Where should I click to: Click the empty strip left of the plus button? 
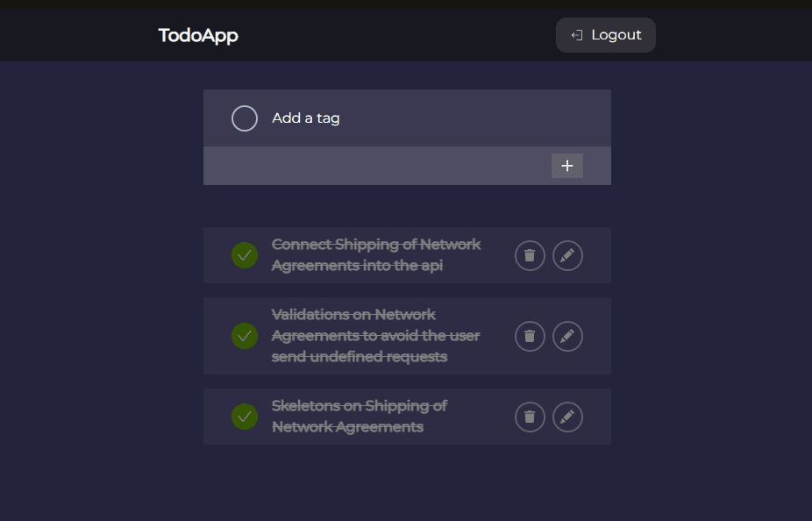[x=377, y=166]
